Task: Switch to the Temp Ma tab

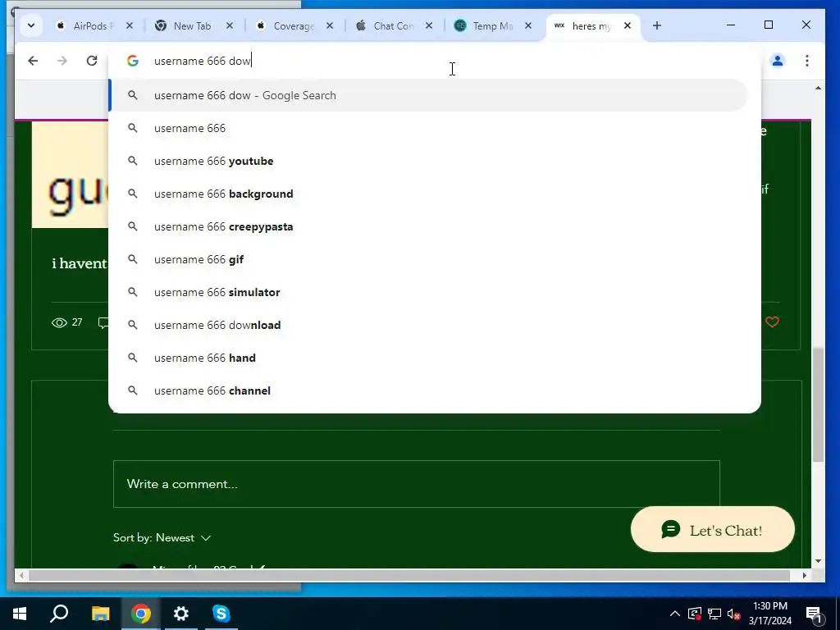Action: click(493, 25)
